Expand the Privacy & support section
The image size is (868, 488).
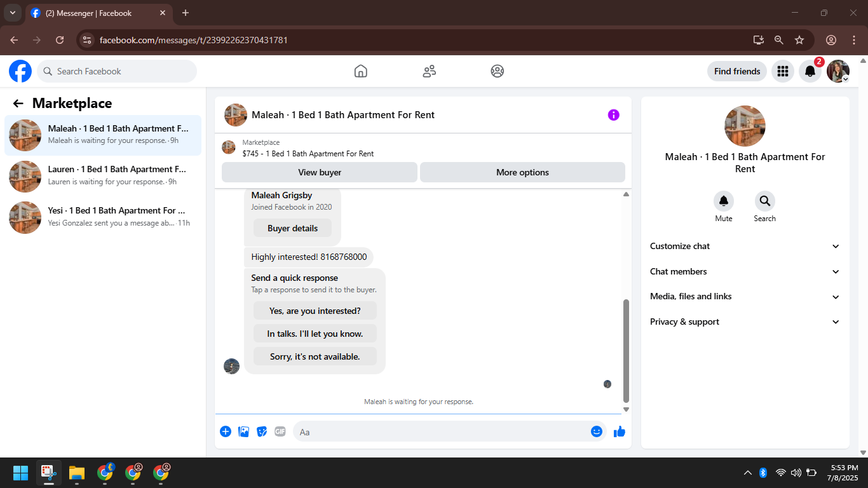pos(745,322)
